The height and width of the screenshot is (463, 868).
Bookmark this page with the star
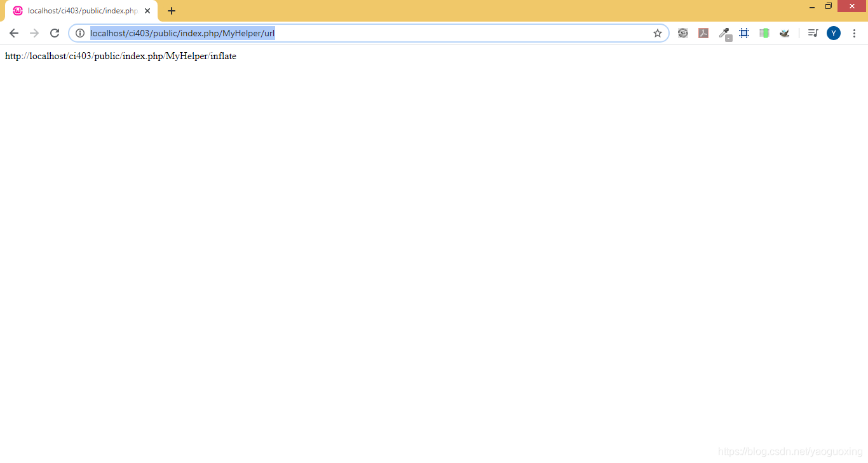point(658,33)
